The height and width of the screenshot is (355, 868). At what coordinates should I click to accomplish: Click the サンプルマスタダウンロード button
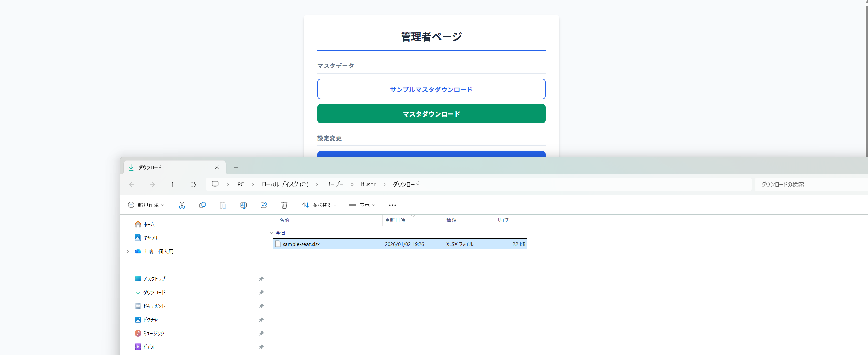pyautogui.click(x=431, y=89)
